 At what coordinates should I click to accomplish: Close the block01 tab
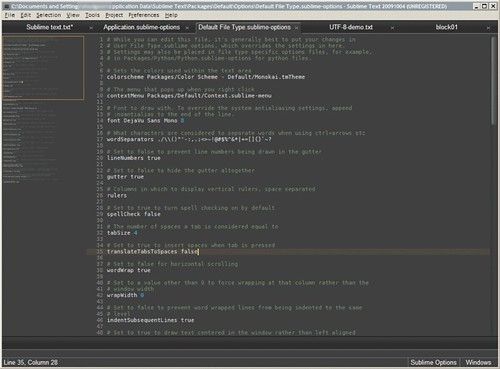pos(488,28)
